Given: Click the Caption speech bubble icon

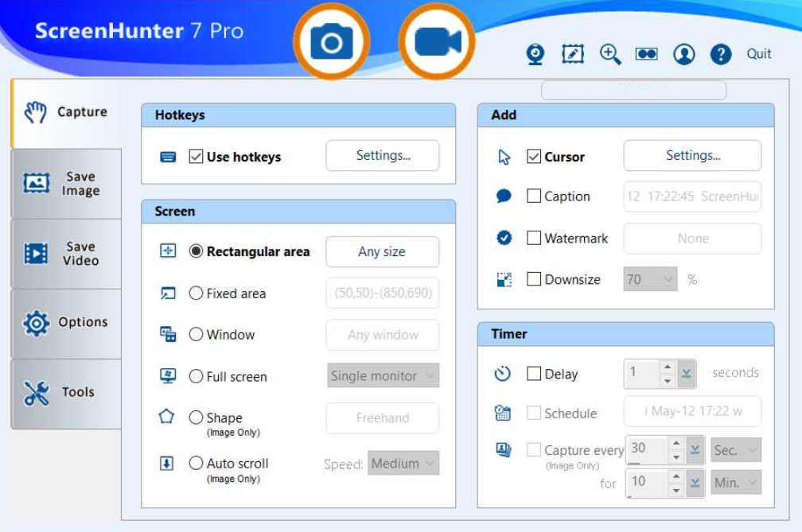Looking at the screenshot, I should point(504,196).
